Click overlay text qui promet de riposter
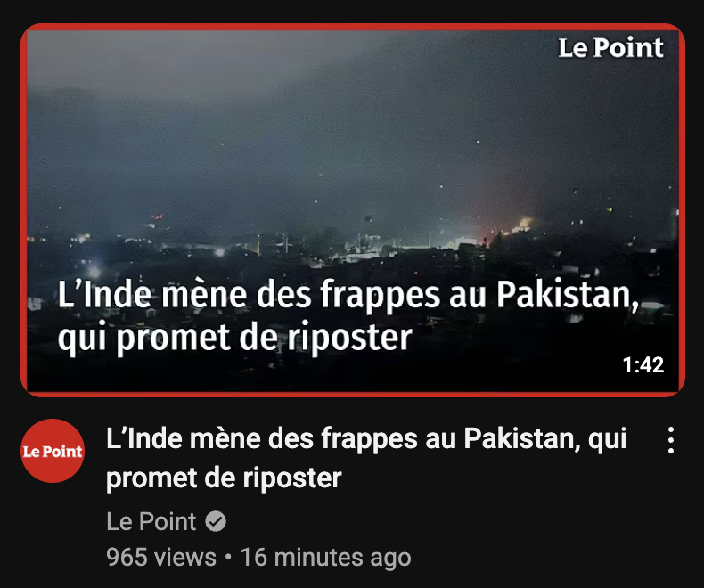The image size is (704, 588). click(235, 337)
